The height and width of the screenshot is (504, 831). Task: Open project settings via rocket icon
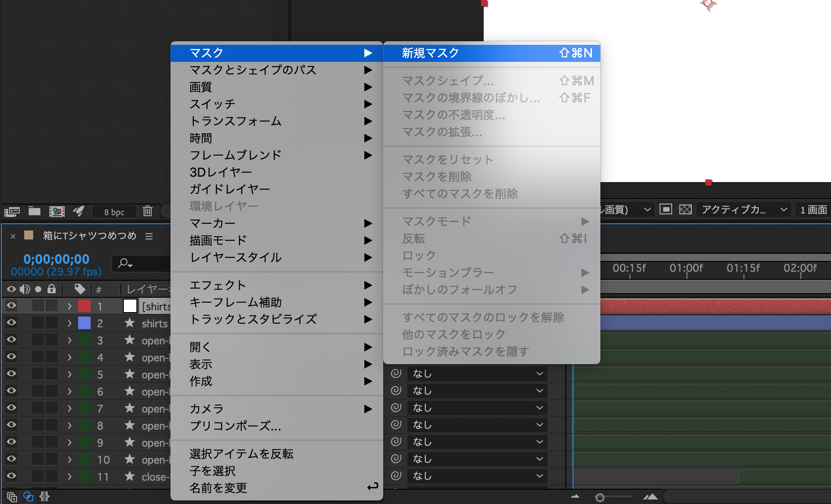click(79, 211)
